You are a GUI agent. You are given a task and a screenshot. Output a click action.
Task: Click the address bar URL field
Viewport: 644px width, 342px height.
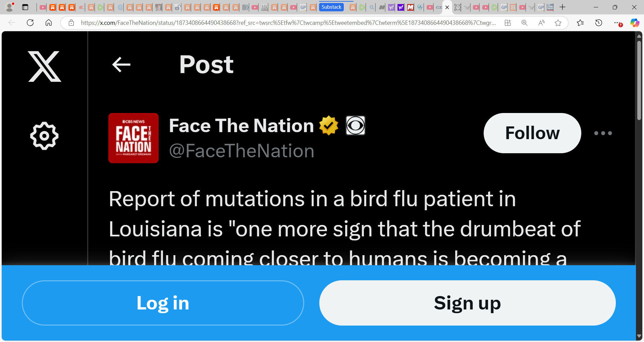[x=288, y=23]
